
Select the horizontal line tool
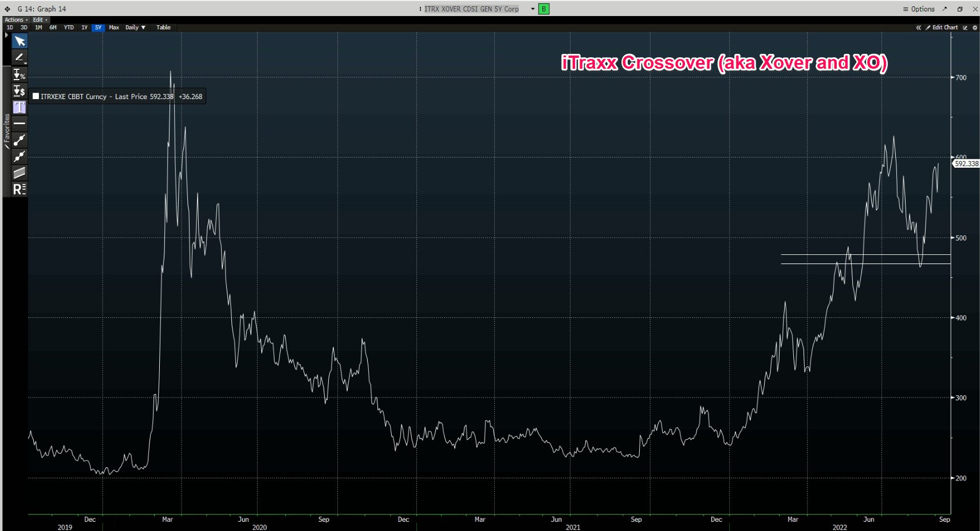pyautogui.click(x=19, y=123)
